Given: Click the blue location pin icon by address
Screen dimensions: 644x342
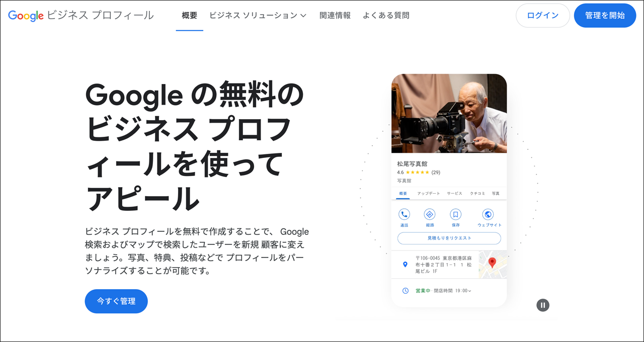Looking at the screenshot, I should [x=405, y=265].
